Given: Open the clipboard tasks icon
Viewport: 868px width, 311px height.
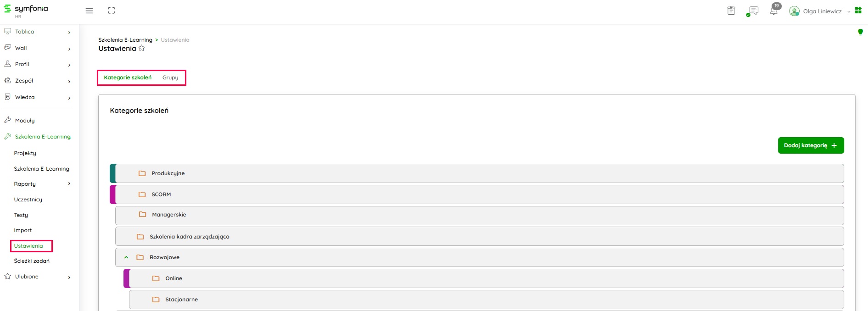Looking at the screenshot, I should [731, 11].
